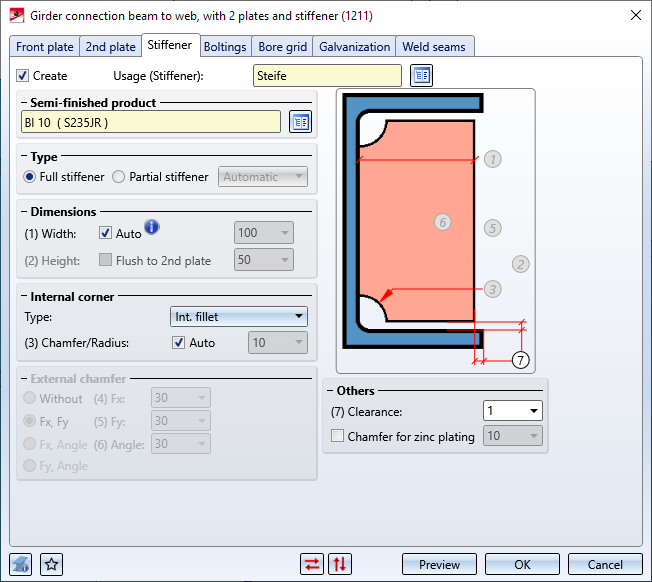Open the (5) Fy value dropdown
Image resolution: width=652 pixels, height=582 pixels.
point(181,421)
